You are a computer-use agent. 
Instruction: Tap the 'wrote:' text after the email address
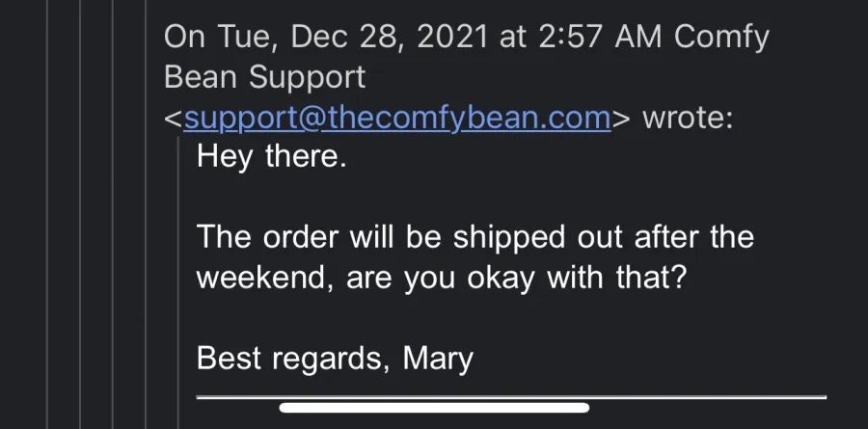click(x=688, y=118)
